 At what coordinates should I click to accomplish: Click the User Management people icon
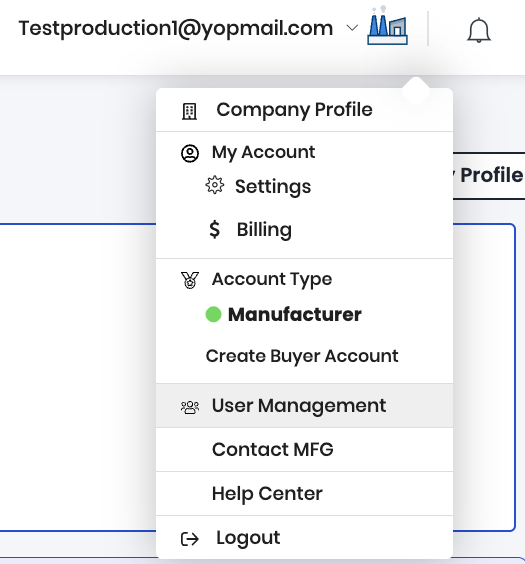click(x=190, y=407)
